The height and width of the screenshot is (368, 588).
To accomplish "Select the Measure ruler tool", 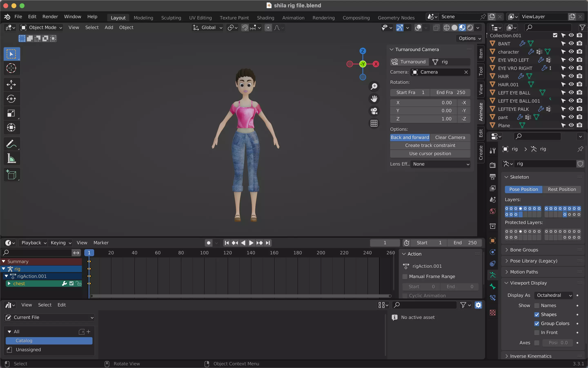I will pyautogui.click(x=11, y=158).
